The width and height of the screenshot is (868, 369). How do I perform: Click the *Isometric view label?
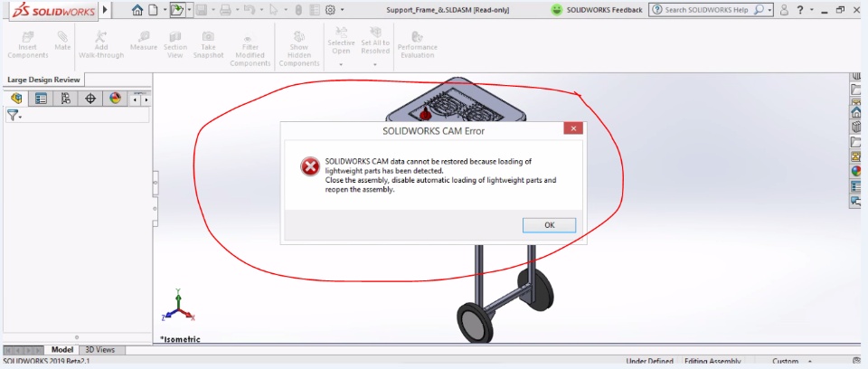click(180, 339)
